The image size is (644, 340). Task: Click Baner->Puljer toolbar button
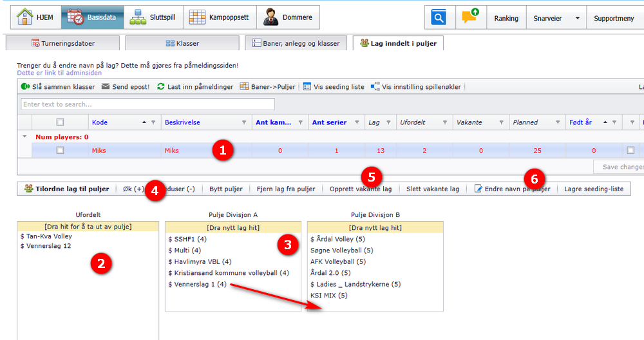[267, 87]
